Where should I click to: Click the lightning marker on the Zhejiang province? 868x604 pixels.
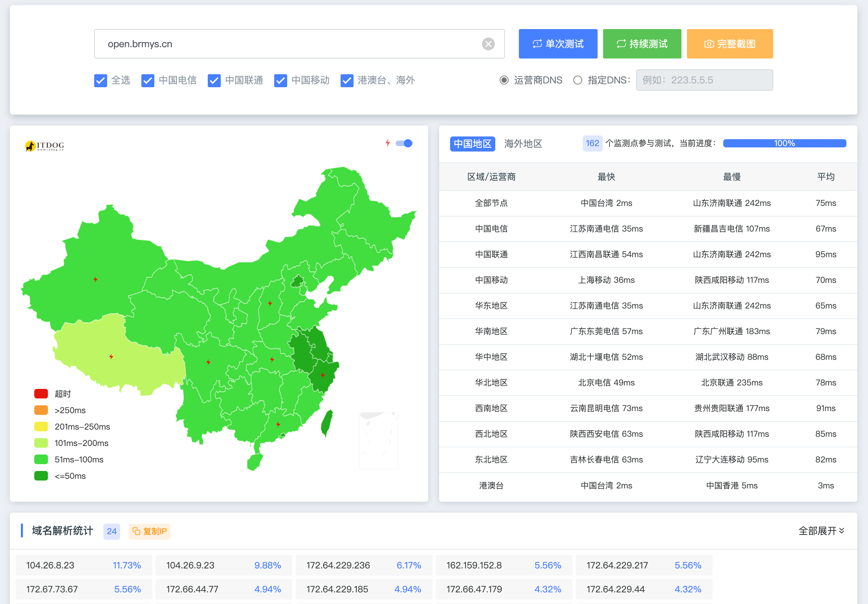click(x=322, y=375)
